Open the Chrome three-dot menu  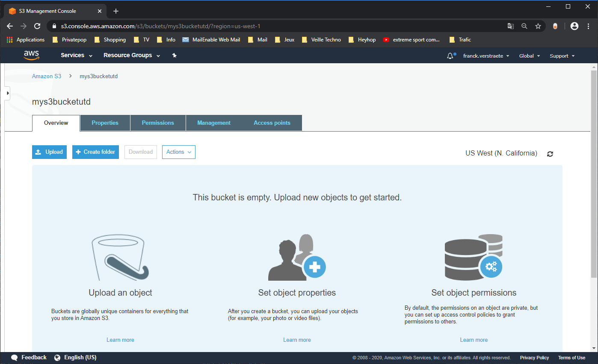point(589,26)
